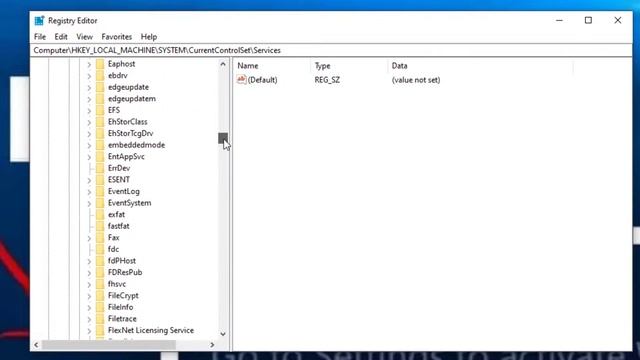
Task: Click the fastfat folder icon
Action: click(100, 226)
